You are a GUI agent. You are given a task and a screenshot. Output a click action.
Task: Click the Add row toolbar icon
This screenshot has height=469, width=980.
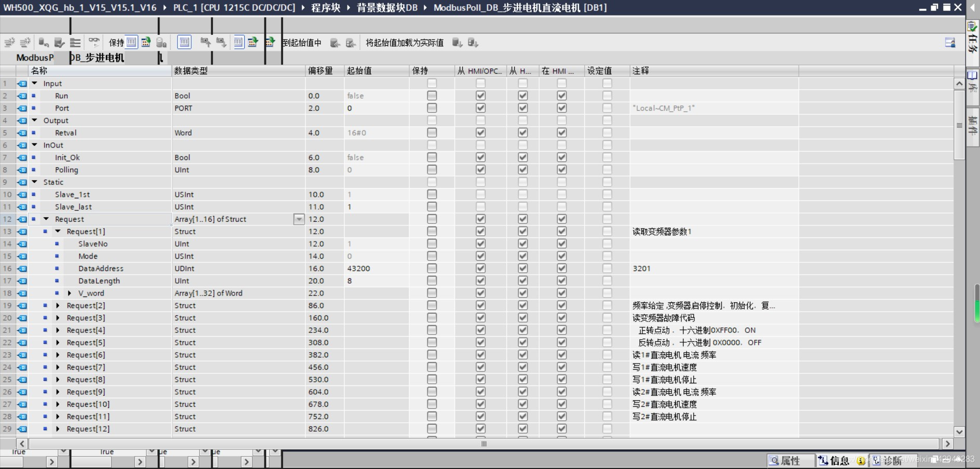coord(24,43)
